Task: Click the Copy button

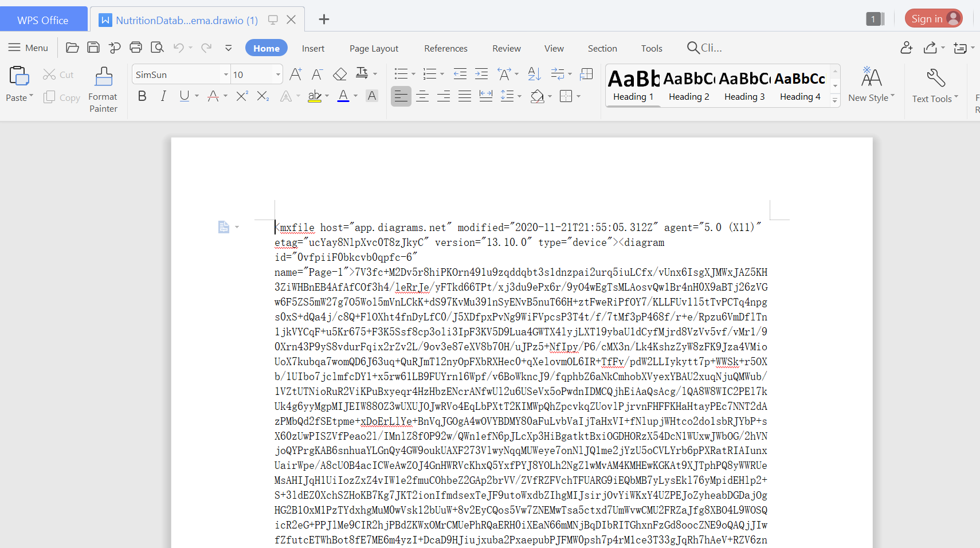Action: pyautogui.click(x=62, y=97)
